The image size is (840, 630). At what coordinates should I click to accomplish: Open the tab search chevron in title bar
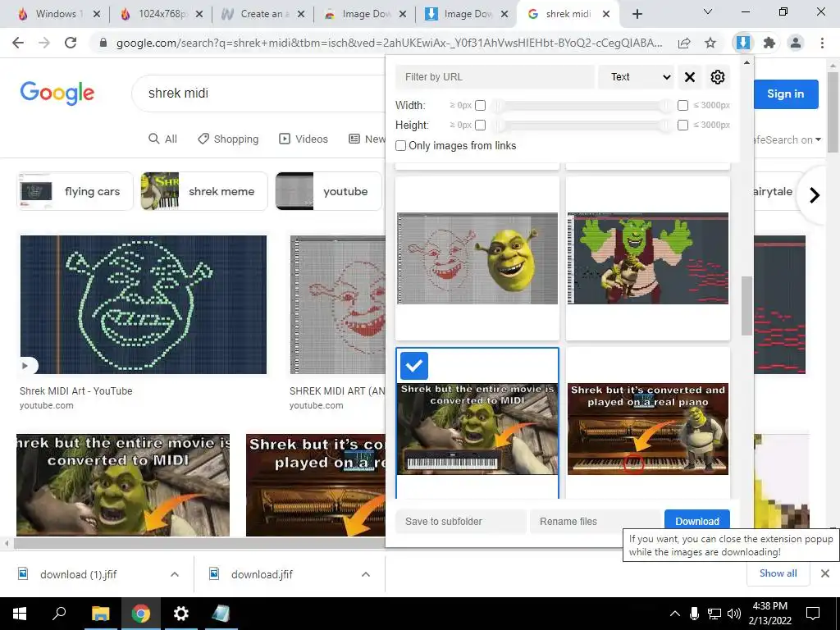708,11
